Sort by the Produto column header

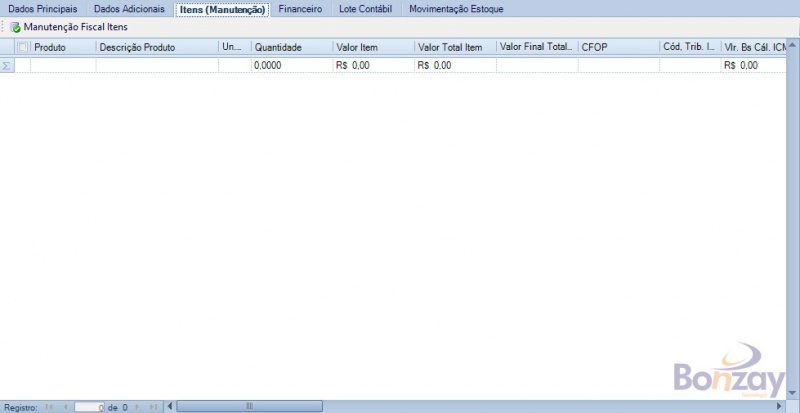tap(62, 47)
